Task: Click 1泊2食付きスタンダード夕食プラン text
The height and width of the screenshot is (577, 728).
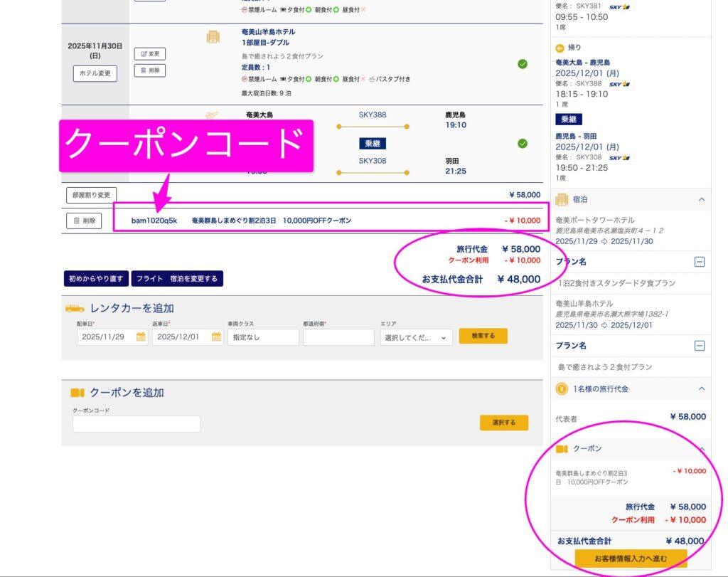Action: 616,283
